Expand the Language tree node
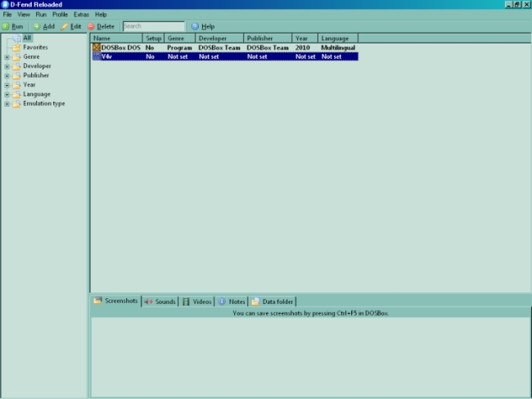Viewport: 532px width, 399px height. [7, 94]
